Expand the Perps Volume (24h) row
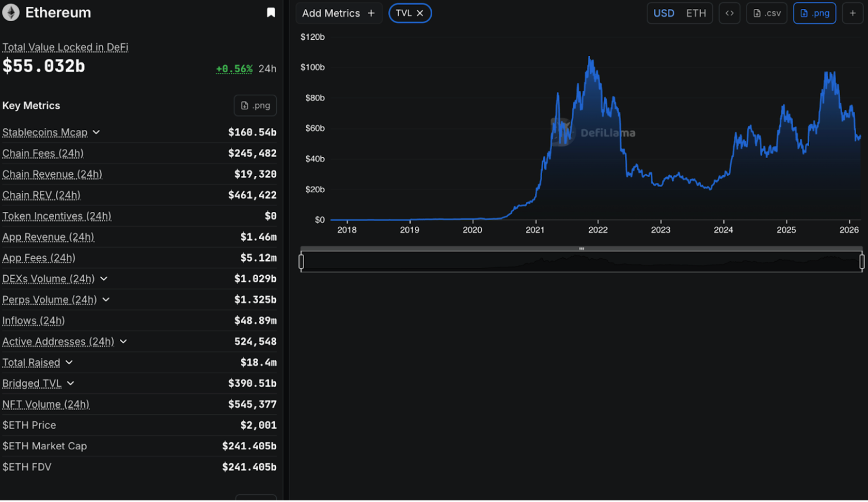This screenshot has height=502, width=868. click(106, 300)
